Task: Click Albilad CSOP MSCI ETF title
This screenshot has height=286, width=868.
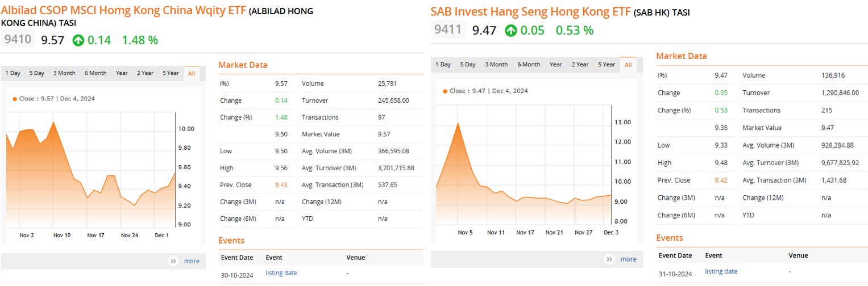Action: tap(124, 11)
